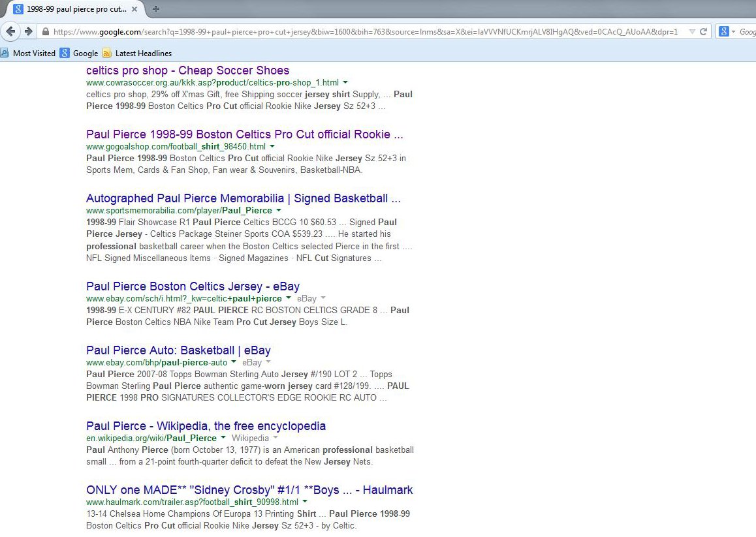756x537 pixels.
Task: Click the www.cowrasoccer.org.au green URL text
Action: [212, 82]
